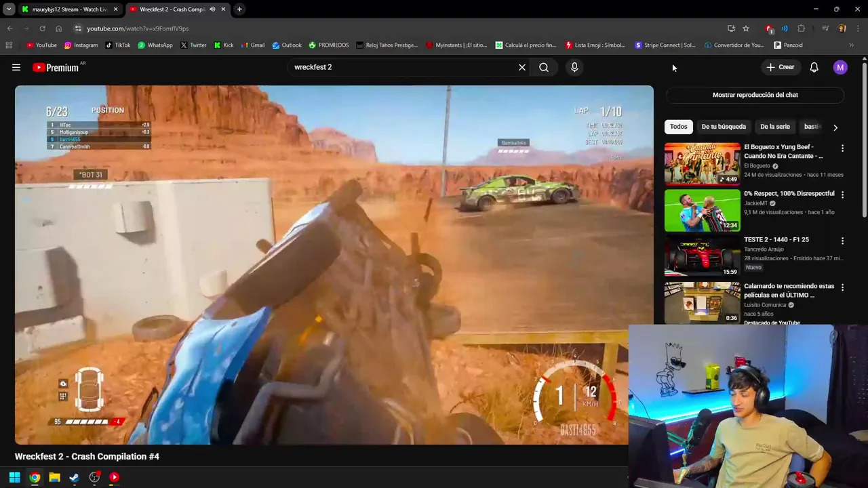Open the Windows Start menu

(x=14, y=477)
